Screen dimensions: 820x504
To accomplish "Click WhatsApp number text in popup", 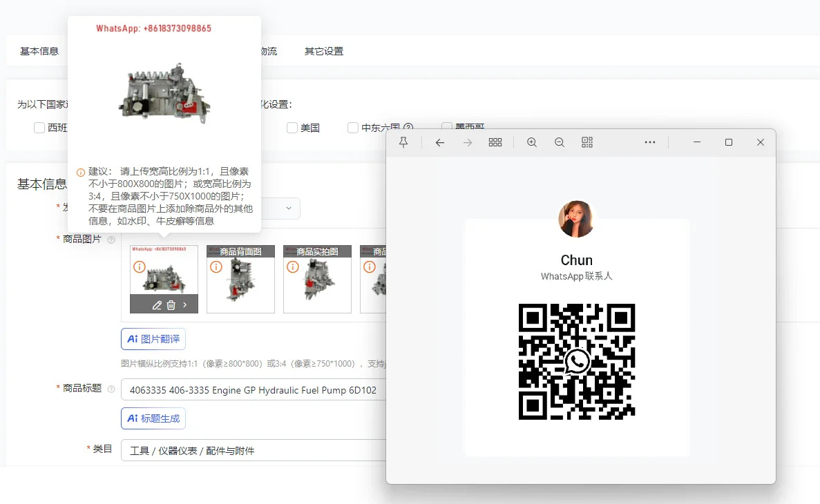I will (x=154, y=28).
